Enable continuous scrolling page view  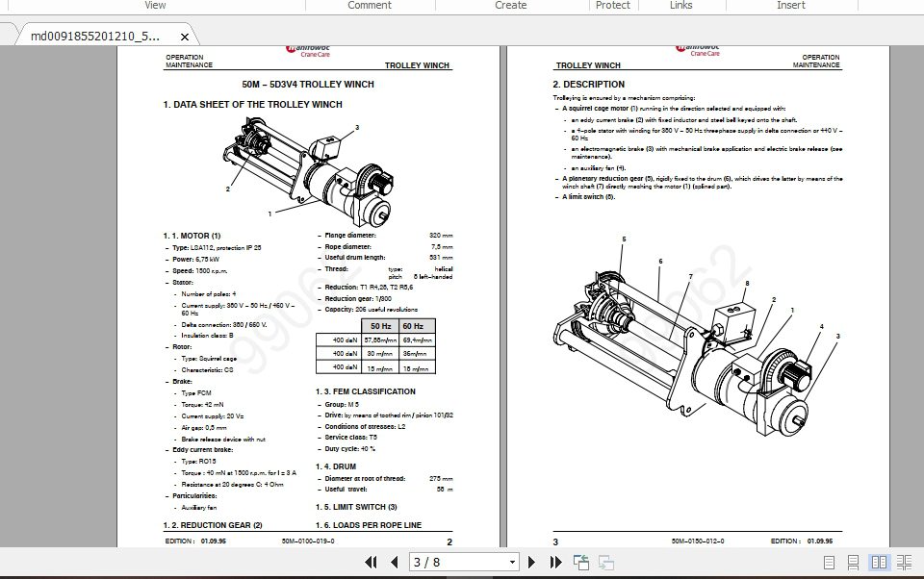853,563
